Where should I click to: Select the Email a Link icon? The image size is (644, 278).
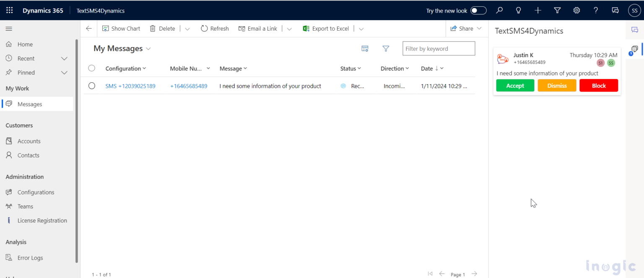point(242,28)
